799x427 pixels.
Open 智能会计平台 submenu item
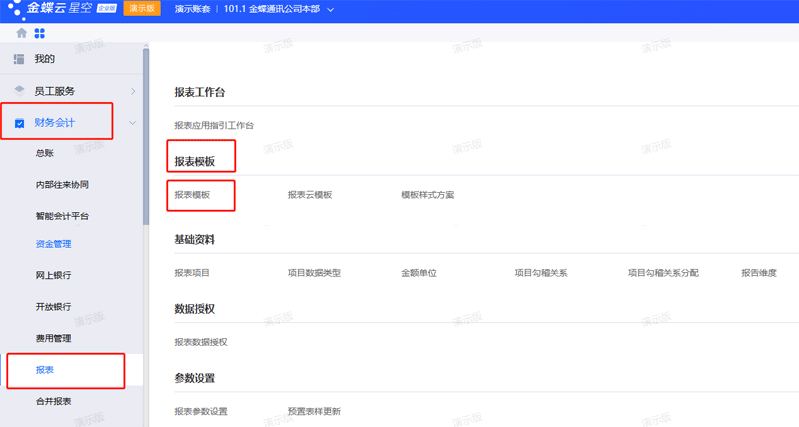coord(62,216)
